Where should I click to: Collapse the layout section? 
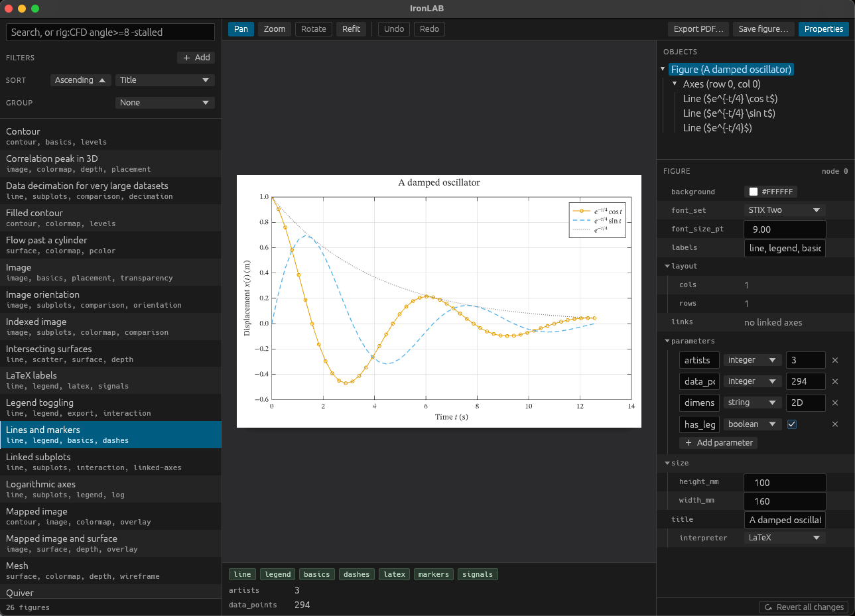coord(667,266)
